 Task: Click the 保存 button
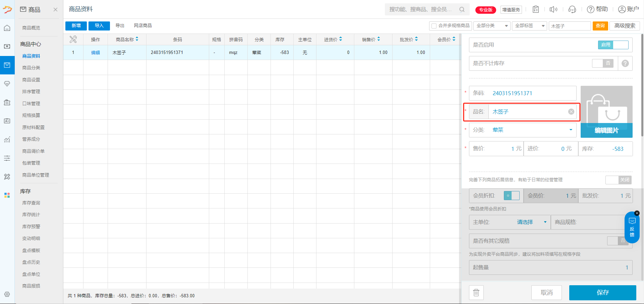[602, 293]
